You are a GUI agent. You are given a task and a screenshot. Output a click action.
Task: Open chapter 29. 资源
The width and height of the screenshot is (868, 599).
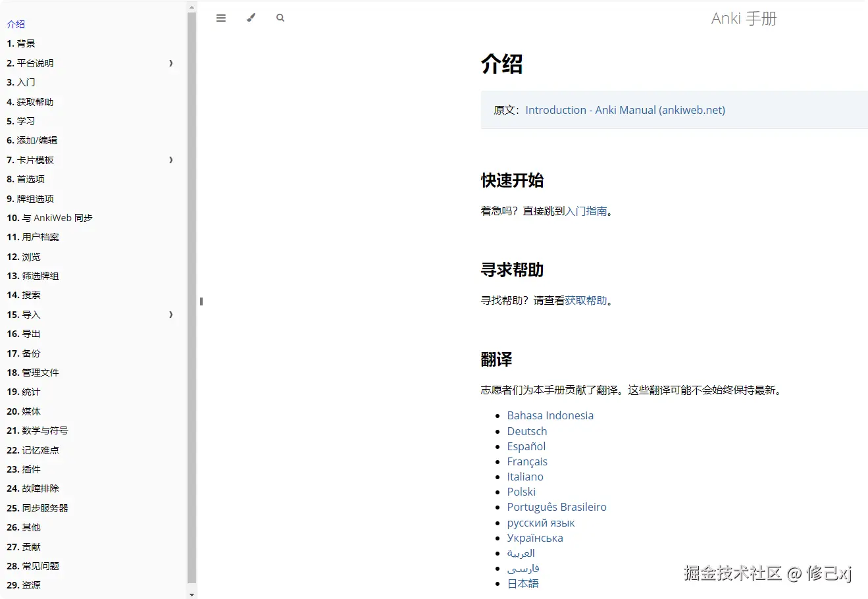click(24, 585)
